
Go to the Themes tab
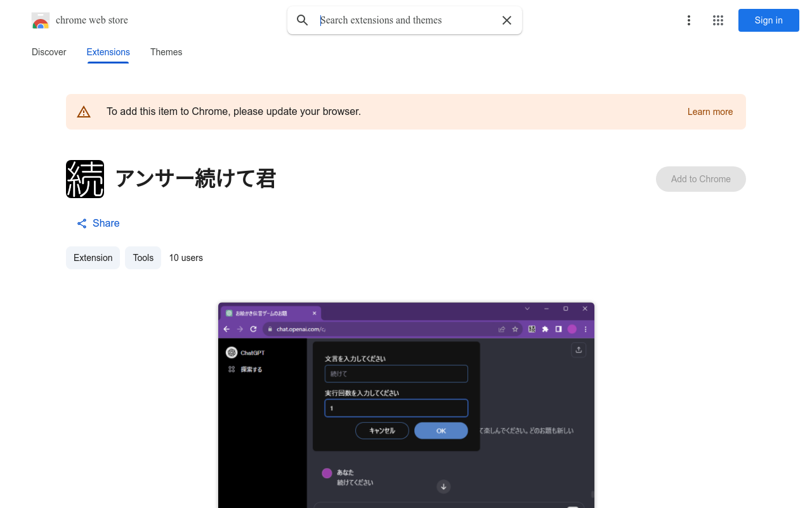tap(166, 52)
